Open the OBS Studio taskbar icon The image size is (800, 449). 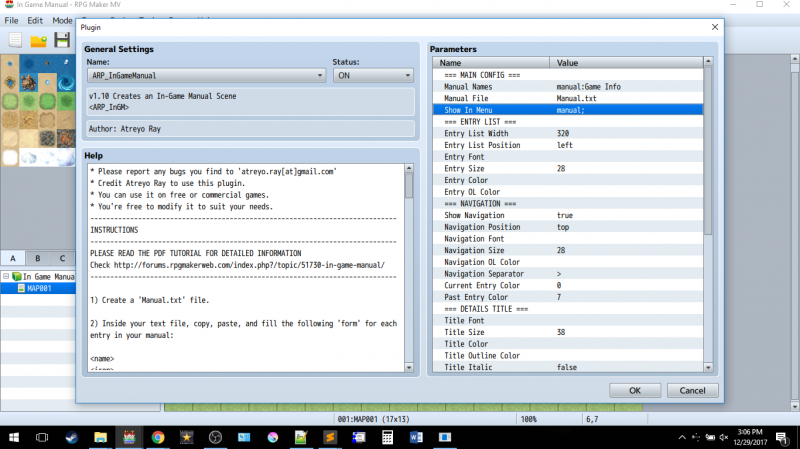pos(215,437)
